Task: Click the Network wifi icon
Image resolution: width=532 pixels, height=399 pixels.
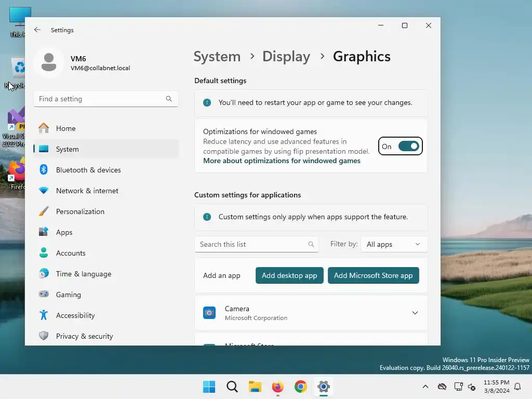Action: 44,190
